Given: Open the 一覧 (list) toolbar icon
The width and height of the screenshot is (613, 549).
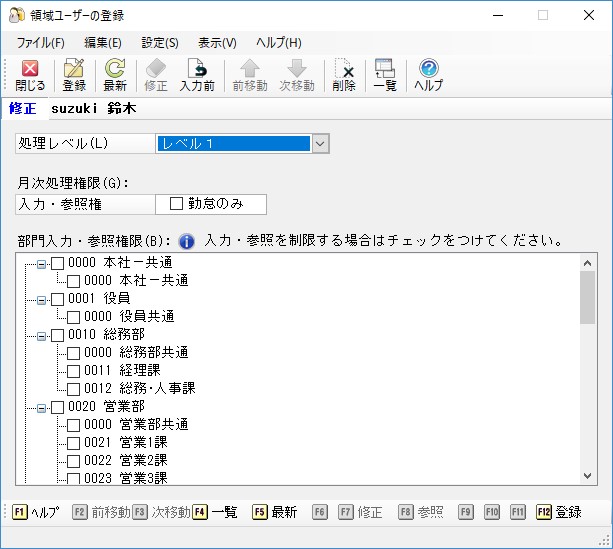Looking at the screenshot, I should [x=385, y=75].
